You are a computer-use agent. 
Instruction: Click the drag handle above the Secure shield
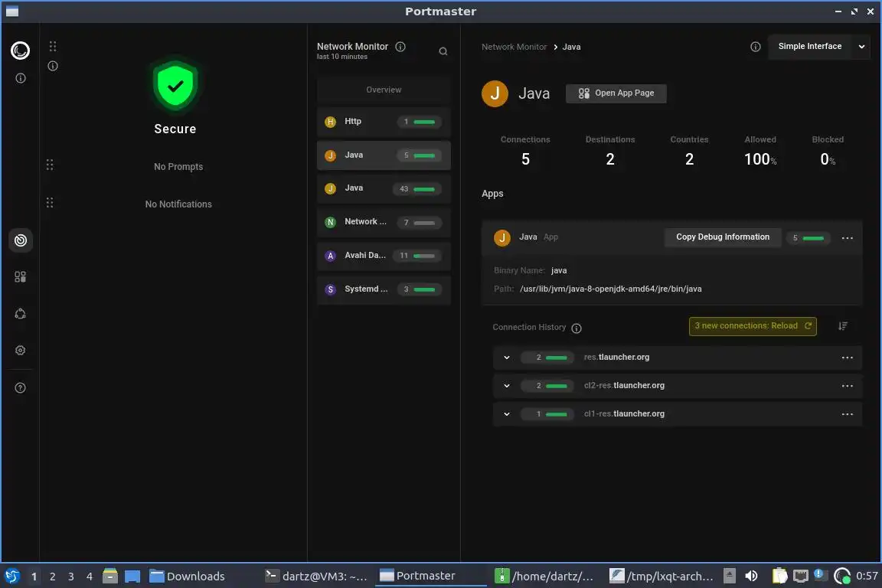coord(52,46)
